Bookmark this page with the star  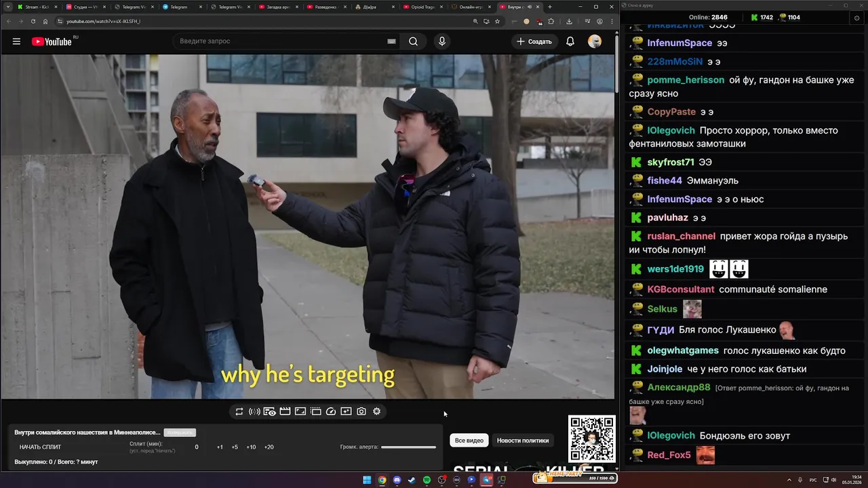click(497, 21)
